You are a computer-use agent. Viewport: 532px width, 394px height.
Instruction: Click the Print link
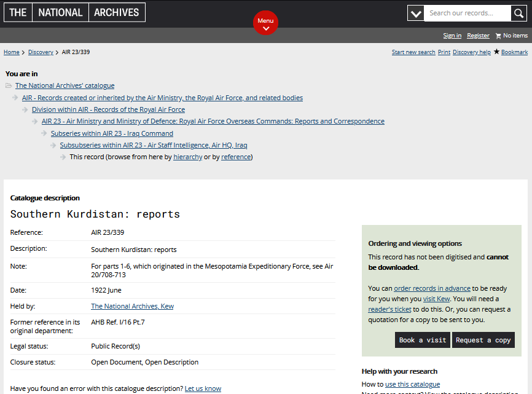tap(444, 52)
